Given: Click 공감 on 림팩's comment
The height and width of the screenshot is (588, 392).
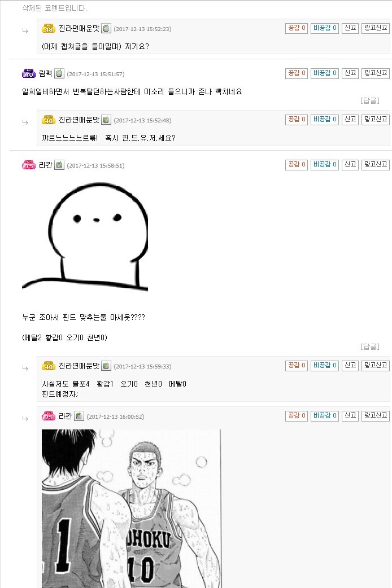Looking at the screenshot, I should click(296, 73).
